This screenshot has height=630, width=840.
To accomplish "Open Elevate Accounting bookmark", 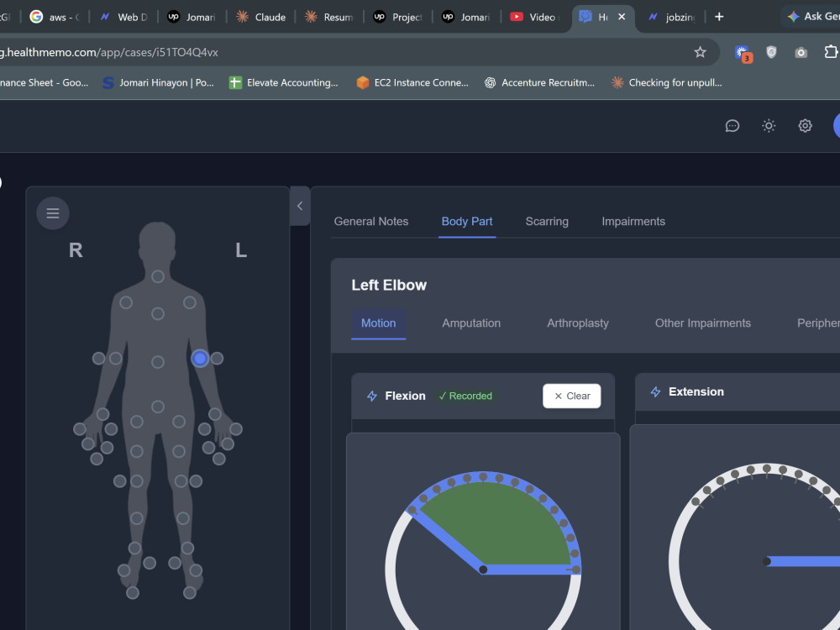I will click(284, 82).
